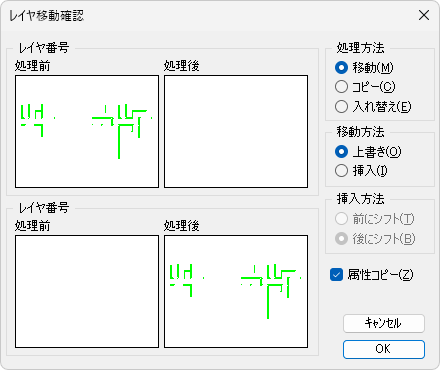
Task: Click the 属性コピー(Z) label text
Action: point(380,275)
